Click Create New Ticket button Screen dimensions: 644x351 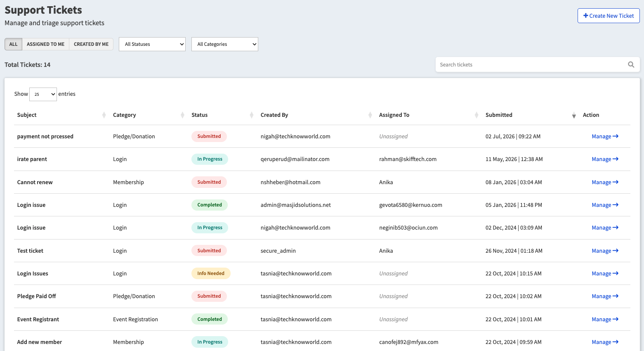tap(609, 16)
